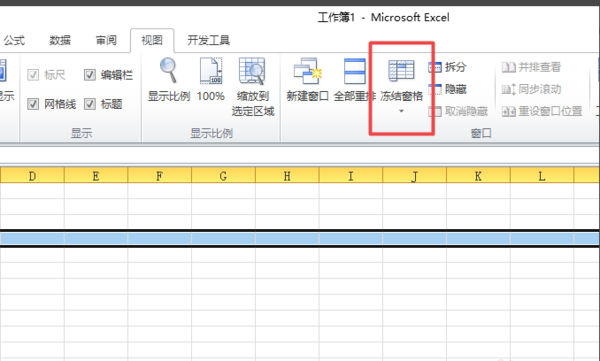Image resolution: width=600 pixels, height=361 pixels.
Task: Click the highlighted row cell under column G
Action: point(223,238)
